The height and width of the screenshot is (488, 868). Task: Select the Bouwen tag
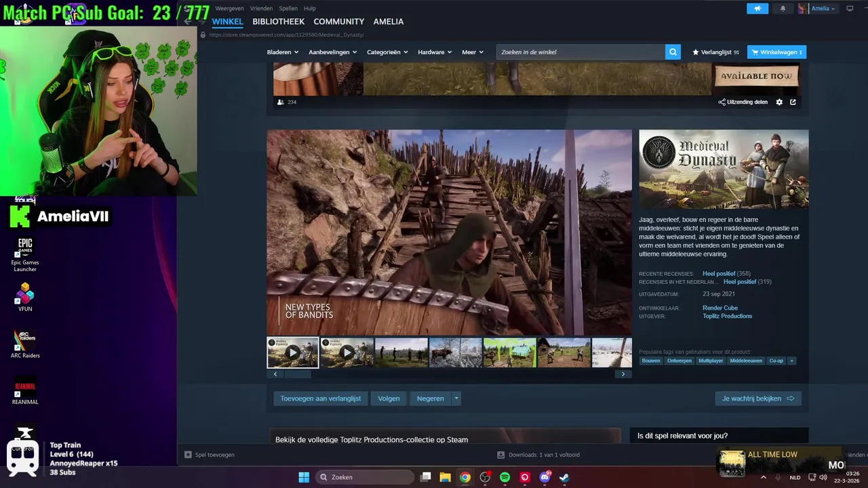(651, 361)
